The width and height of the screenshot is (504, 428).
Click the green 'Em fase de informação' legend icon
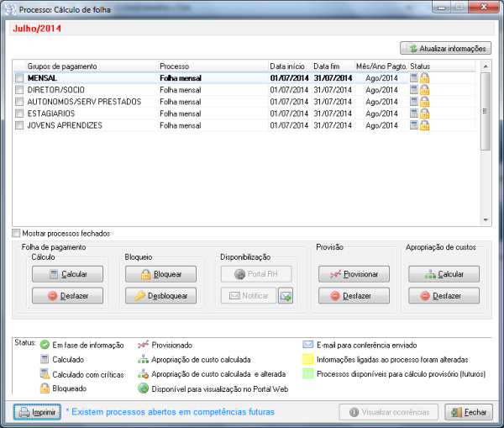(x=45, y=345)
